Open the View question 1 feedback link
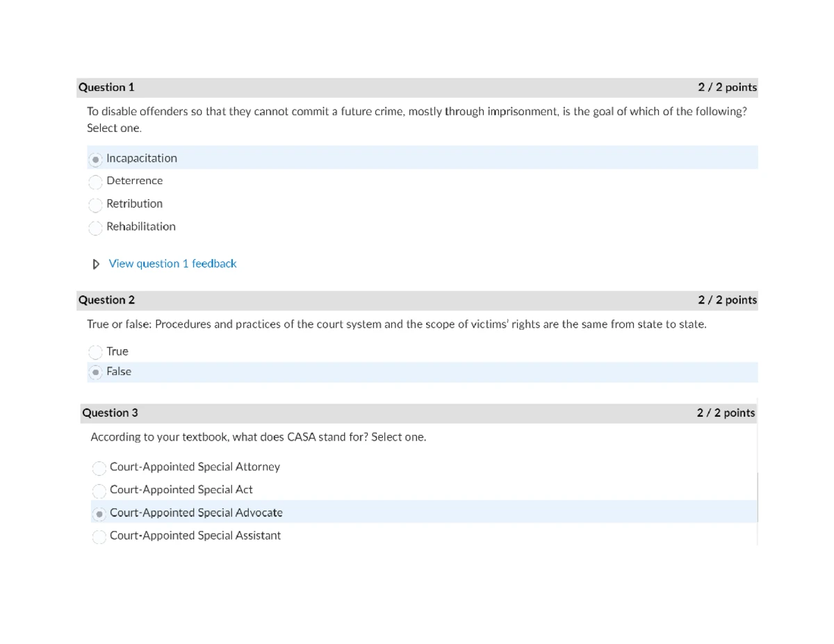This screenshot has height=644, width=834. point(172,263)
